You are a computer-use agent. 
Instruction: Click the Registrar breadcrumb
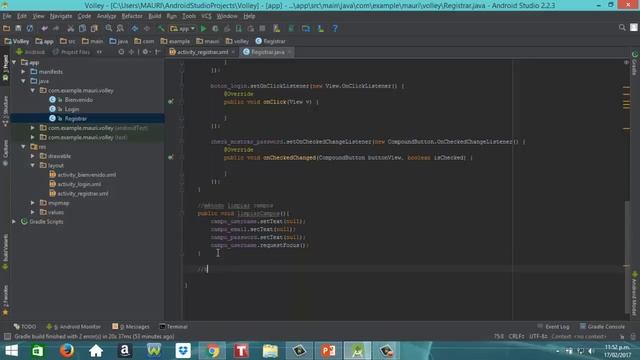point(271,41)
